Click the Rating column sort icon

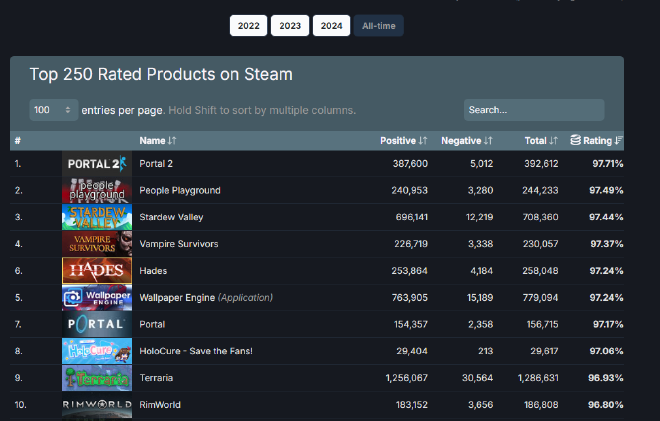click(618, 141)
